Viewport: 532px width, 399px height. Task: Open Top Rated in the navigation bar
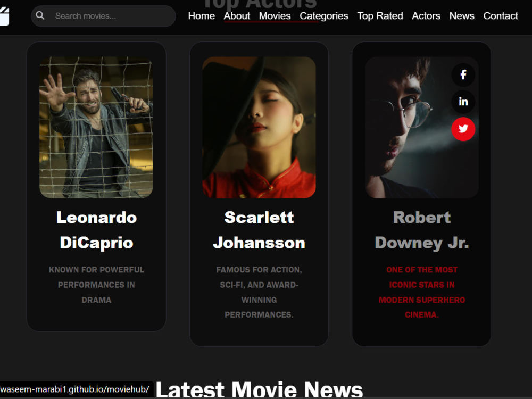click(380, 16)
